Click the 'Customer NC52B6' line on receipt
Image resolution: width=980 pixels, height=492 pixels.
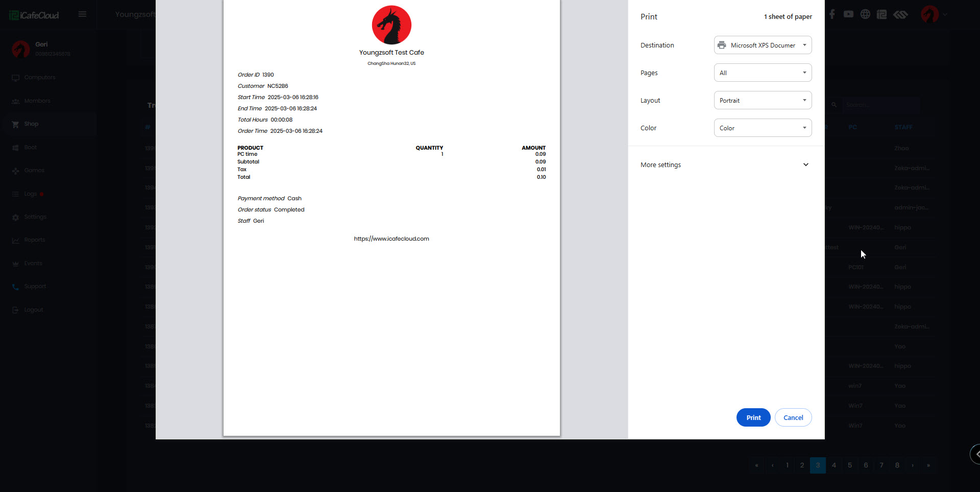coord(263,86)
